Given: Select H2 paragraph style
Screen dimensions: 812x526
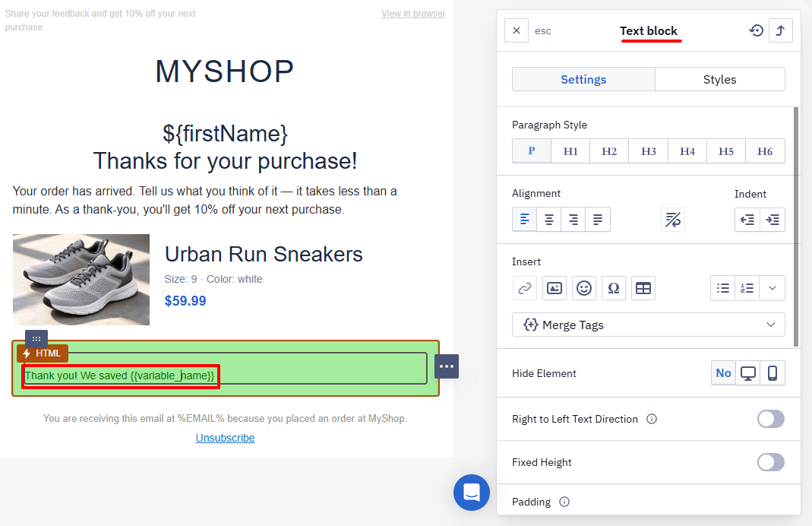Looking at the screenshot, I should click(609, 151).
